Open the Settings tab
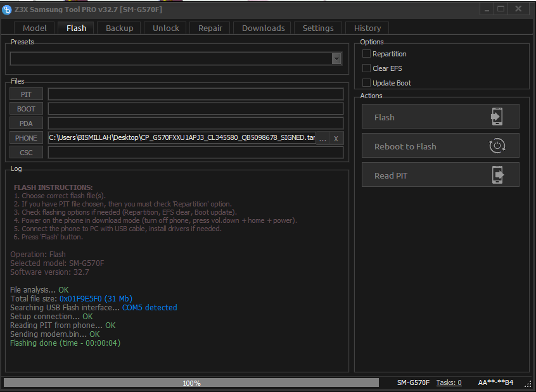The width and height of the screenshot is (536, 392). 318,28
